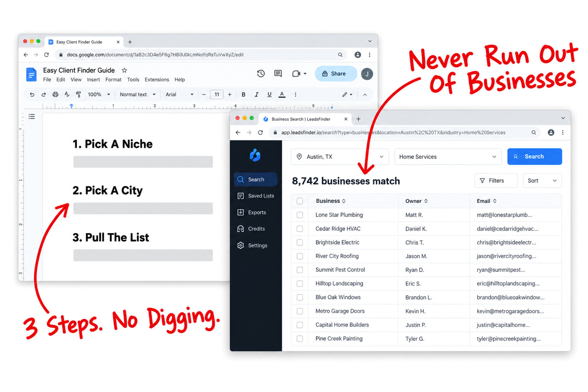Image resolution: width=588 pixels, height=392 pixels.
Task: Open Exports in LeadsFinder sidebar
Action: tap(256, 212)
